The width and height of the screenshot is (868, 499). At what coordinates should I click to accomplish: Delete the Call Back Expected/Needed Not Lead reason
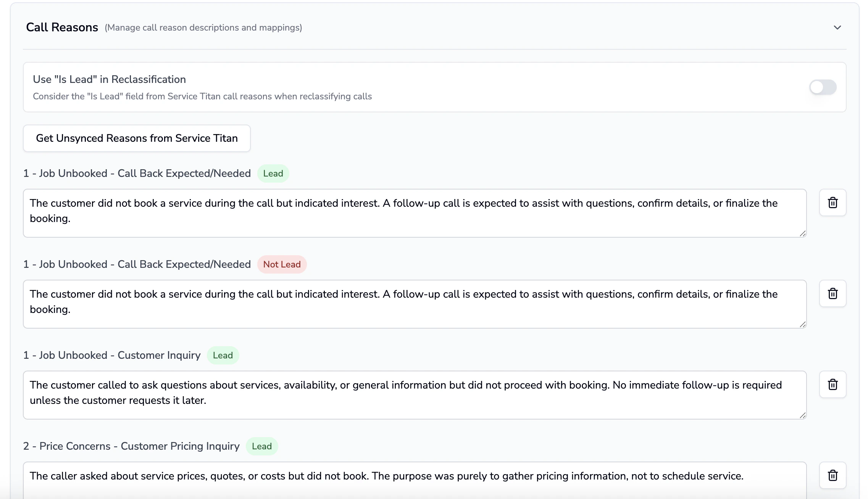point(833,293)
